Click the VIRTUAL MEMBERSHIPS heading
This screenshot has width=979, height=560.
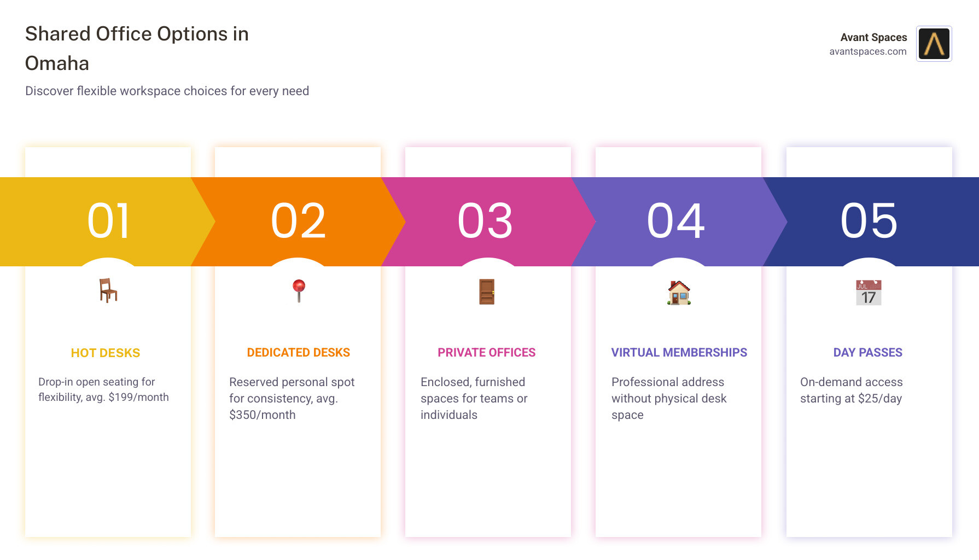click(x=679, y=353)
